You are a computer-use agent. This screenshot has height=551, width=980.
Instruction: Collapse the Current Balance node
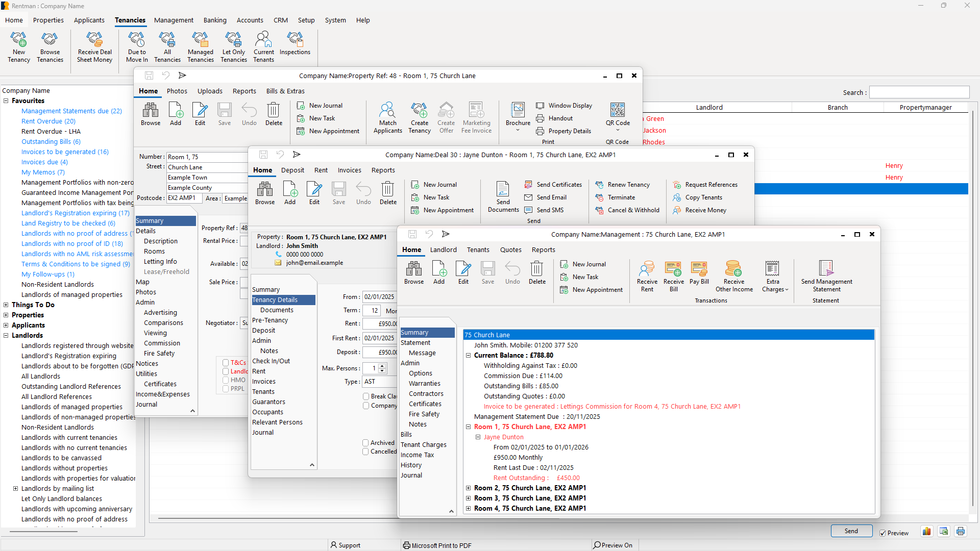coord(468,355)
